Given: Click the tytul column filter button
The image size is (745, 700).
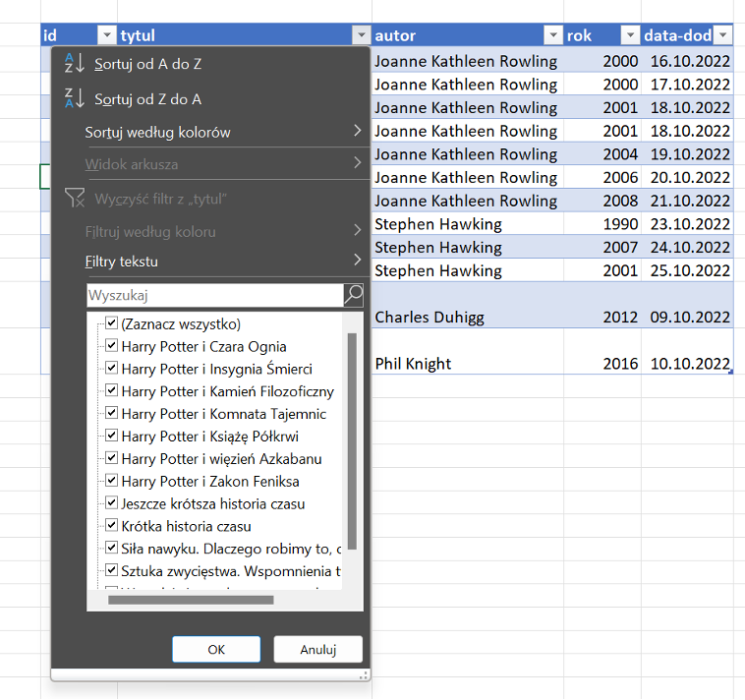Looking at the screenshot, I should point(361,35).
